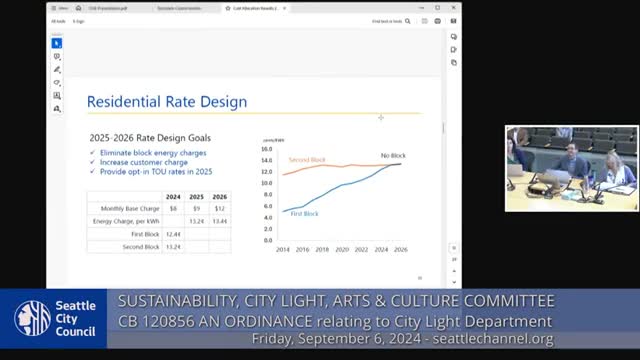Go to next page arrow

pos(454,282)
